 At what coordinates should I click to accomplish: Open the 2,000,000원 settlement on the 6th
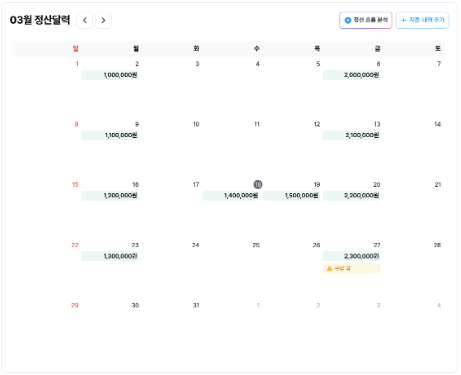click(352, 75)
